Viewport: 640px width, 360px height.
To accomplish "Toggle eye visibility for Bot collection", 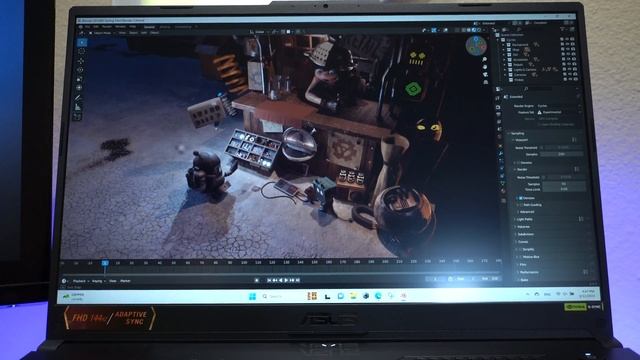I will tap(568, 54).
